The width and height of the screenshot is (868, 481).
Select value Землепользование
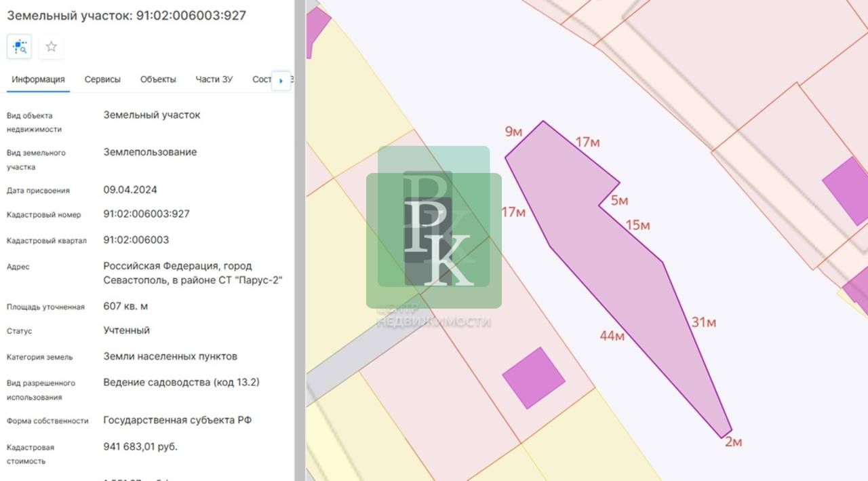click(x=150, y=152)
